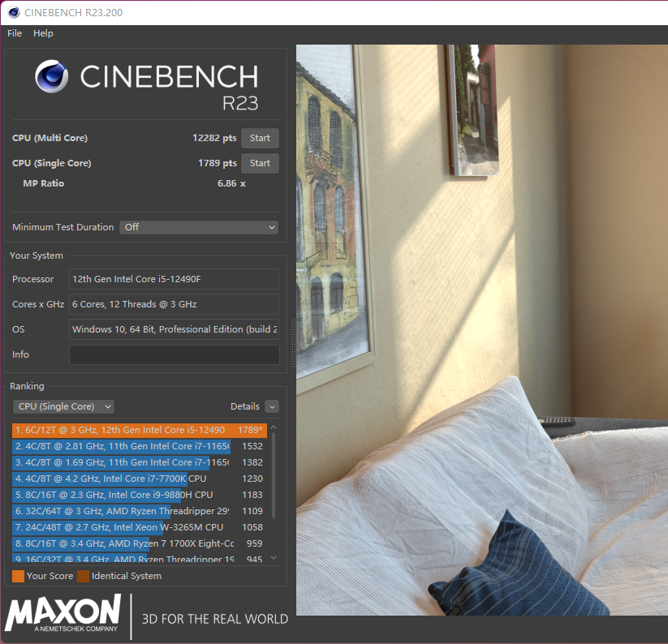Click the CPU (Single Core) label above MP Ratio
668x644 pixels.
click(52, 163)
